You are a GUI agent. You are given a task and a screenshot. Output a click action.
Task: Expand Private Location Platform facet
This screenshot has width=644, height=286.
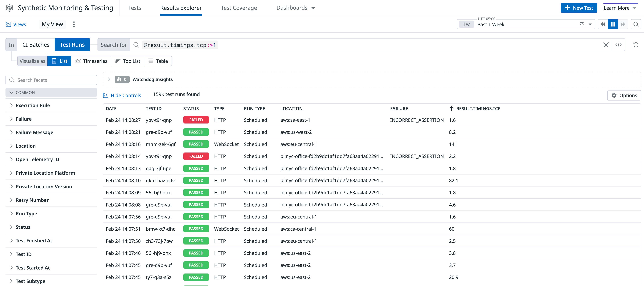(x=51, y=173)
